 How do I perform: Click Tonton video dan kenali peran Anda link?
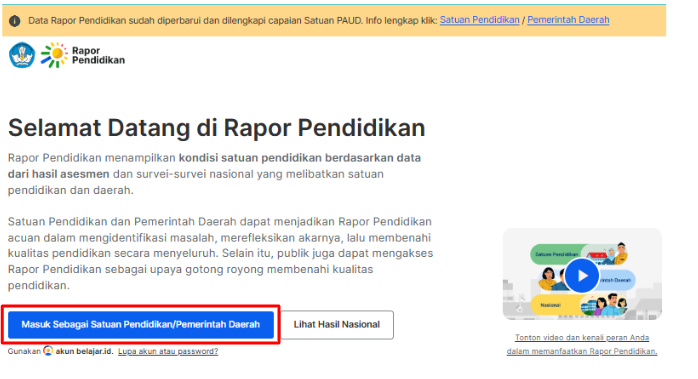[x=582, y=338]
